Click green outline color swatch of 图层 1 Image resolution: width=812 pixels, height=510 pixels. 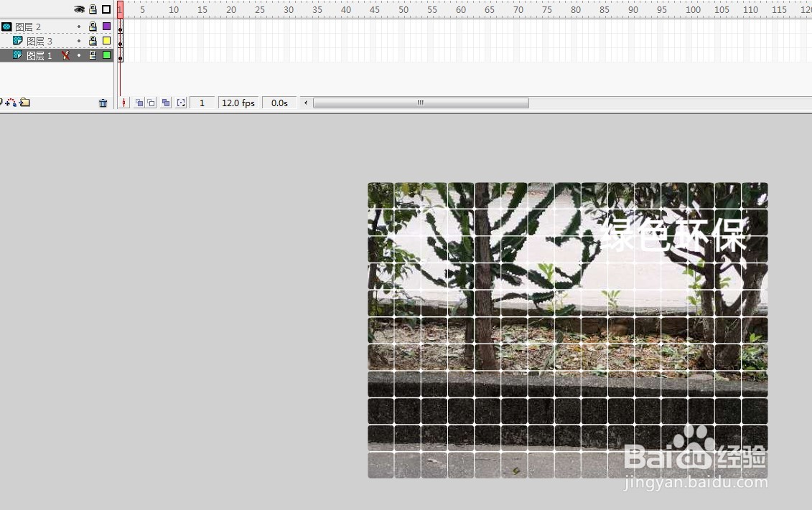[x=107, y=55]
